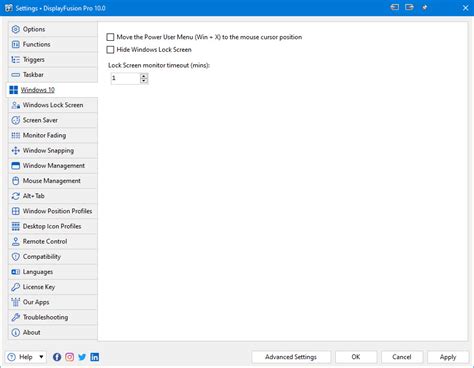The height and width of the screenshot is (368, 474).
Task: Open Advanced Settings
Action: coord(291,357)
